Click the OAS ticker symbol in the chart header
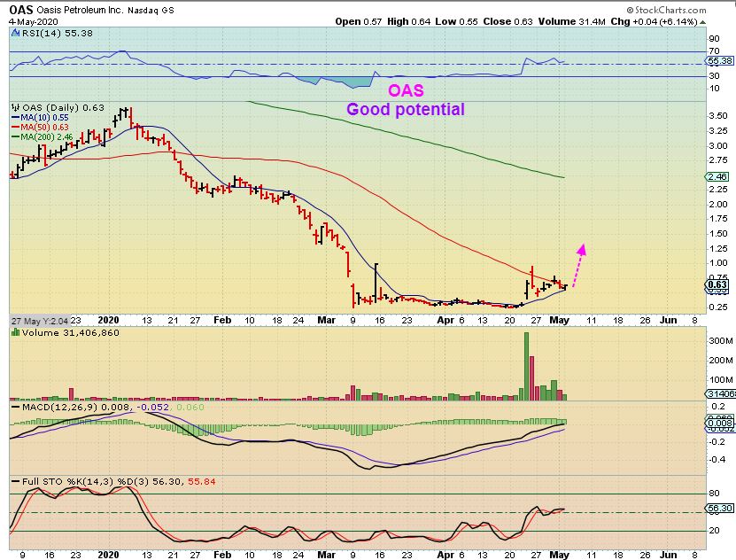Screen dimensions: 736x560 point(21,10)
